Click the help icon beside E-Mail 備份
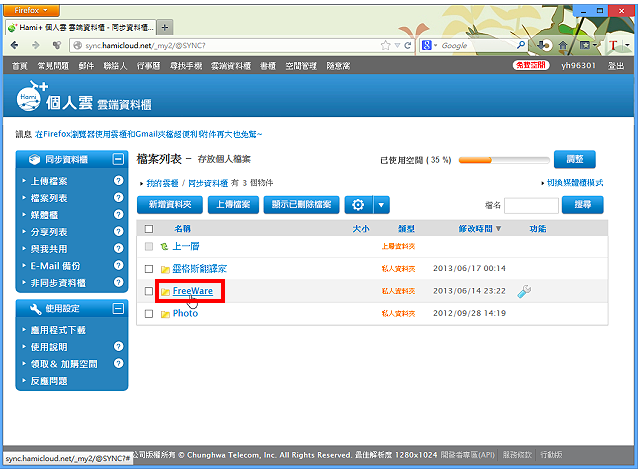642x474 pixels. coord(118,265)
